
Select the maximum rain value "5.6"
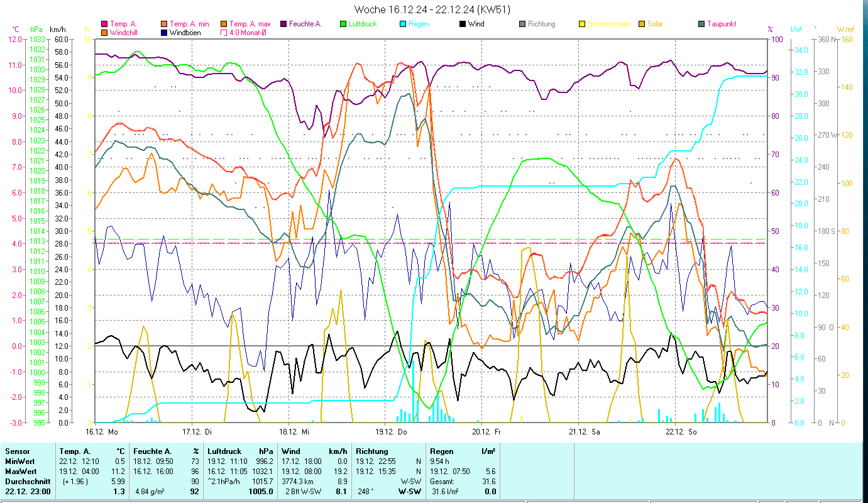click(490, 472)
